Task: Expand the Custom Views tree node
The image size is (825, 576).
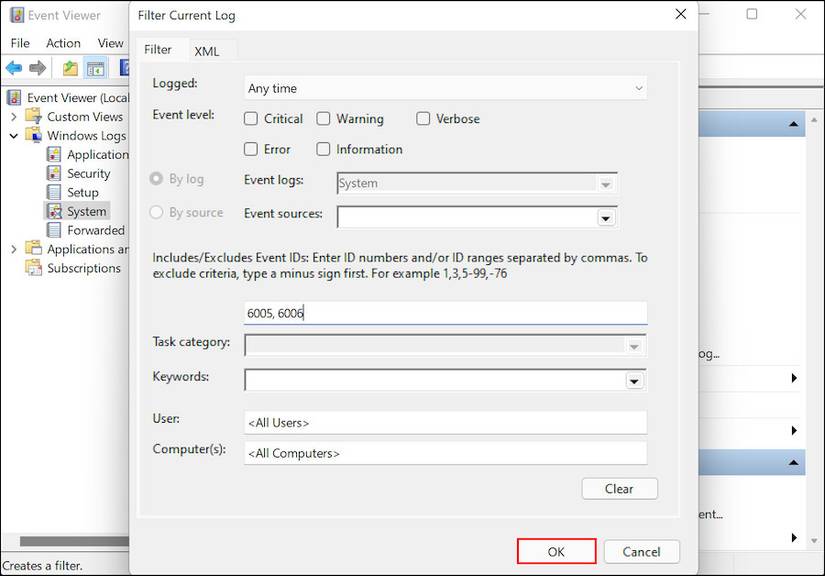Action: coord(14,117)
